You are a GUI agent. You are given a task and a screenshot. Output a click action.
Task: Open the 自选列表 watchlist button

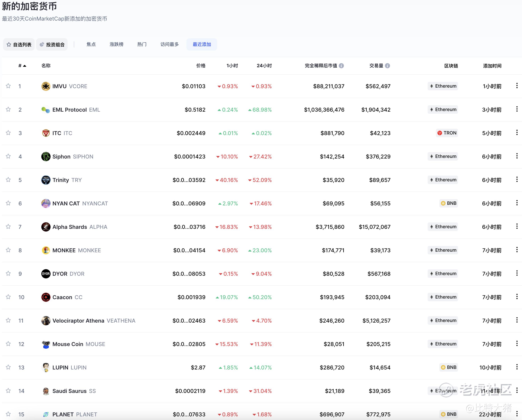coord(19,45)
